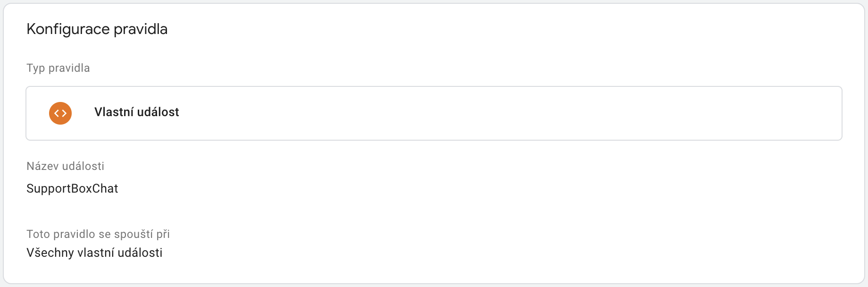Click the Vlastní událost trigger type label

[x=136, y=112]
